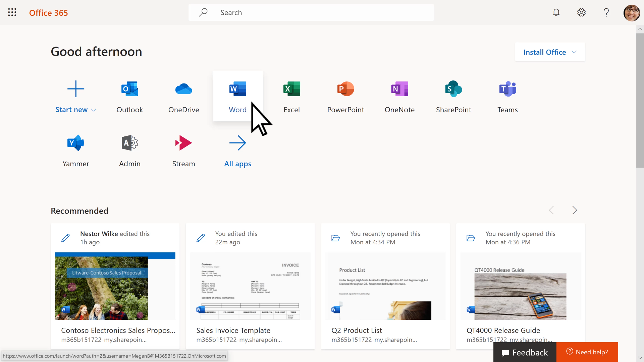Click the notifications bell icon
This screenshot has width=644, height=362.
click(x=556, y=12)
